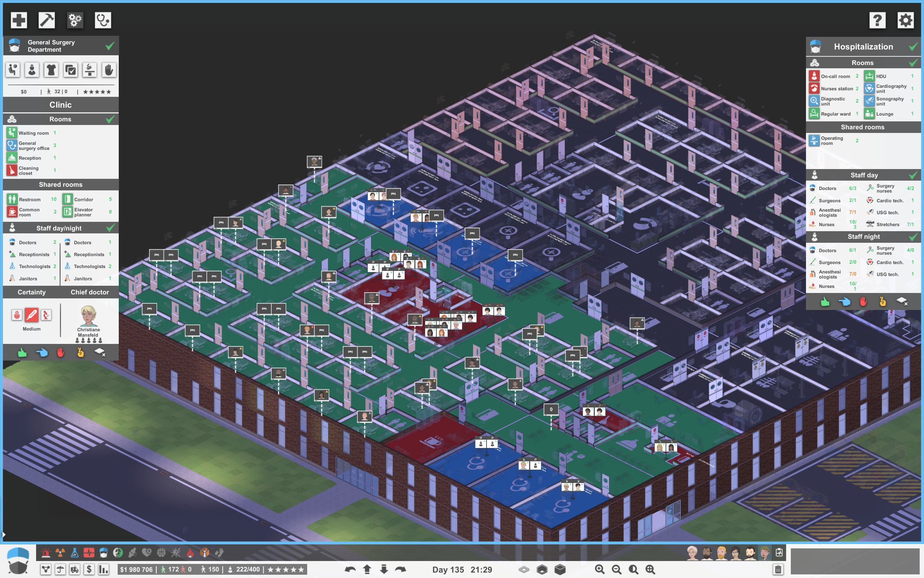Switch to the Clinic tab
This screenshot has width=924, height=578.
(x=60, y=105)
